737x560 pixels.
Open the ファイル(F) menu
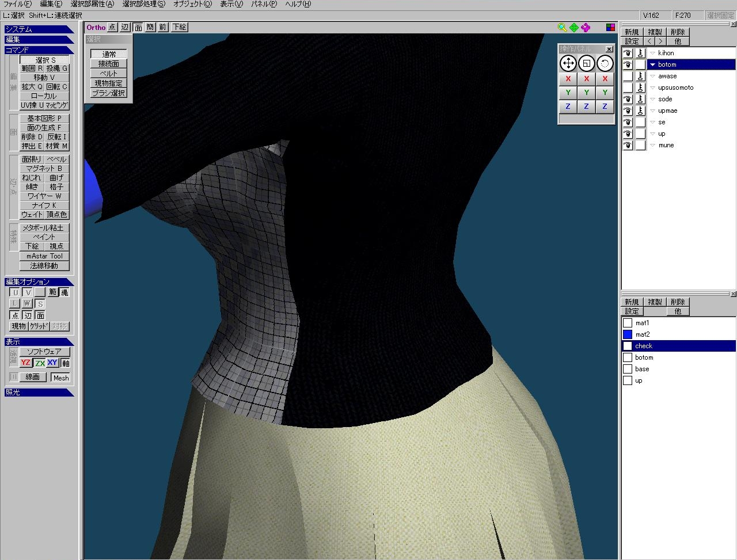[x=17, y=4]
